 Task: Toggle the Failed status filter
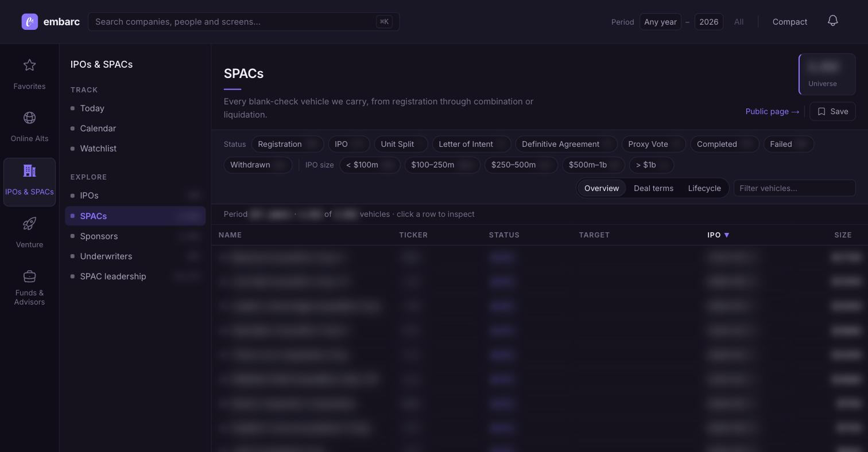(788, 144)
